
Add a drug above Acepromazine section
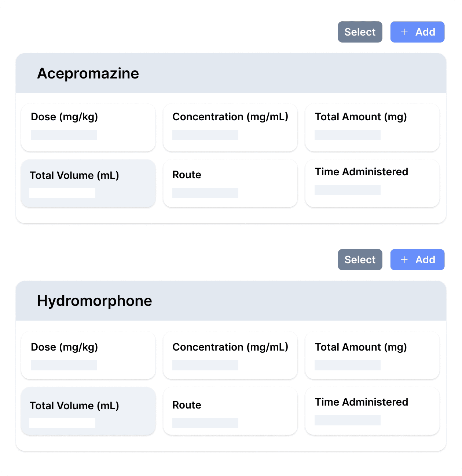tap(417, 32)
